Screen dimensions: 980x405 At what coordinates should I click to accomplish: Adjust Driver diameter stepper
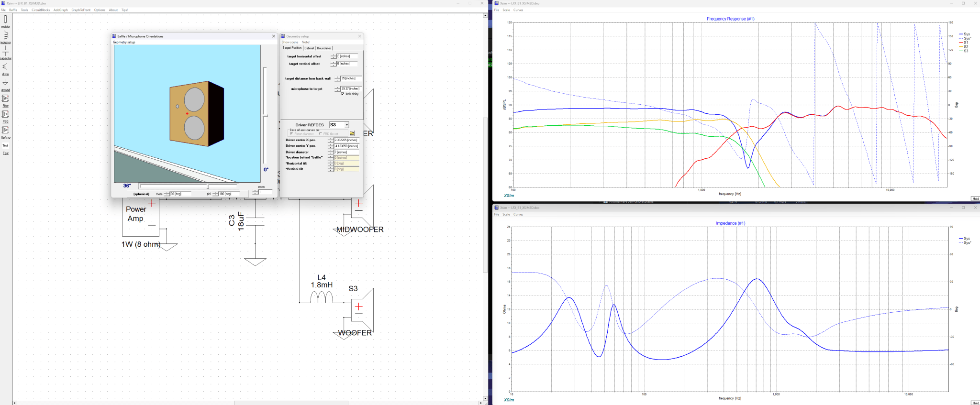pos(331,152)
